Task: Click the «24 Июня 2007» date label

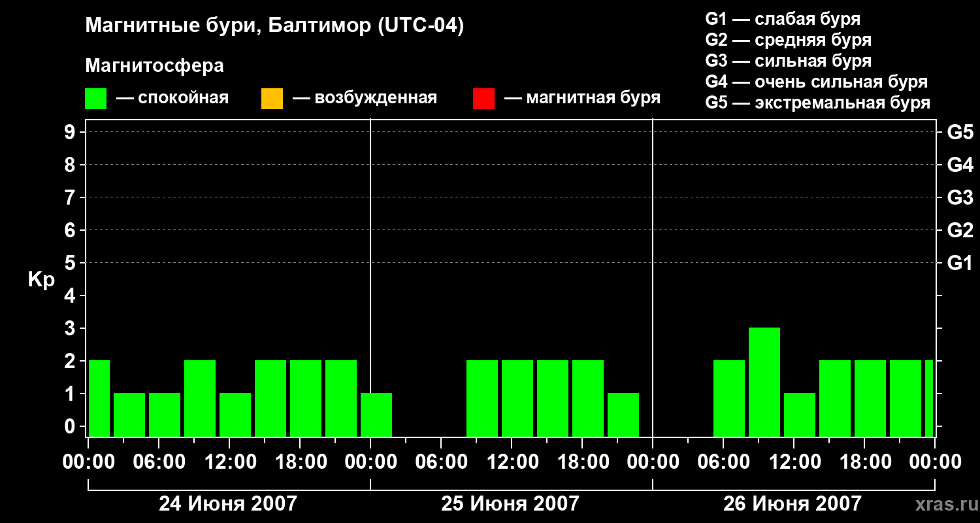Action: [x=228, y=503]
